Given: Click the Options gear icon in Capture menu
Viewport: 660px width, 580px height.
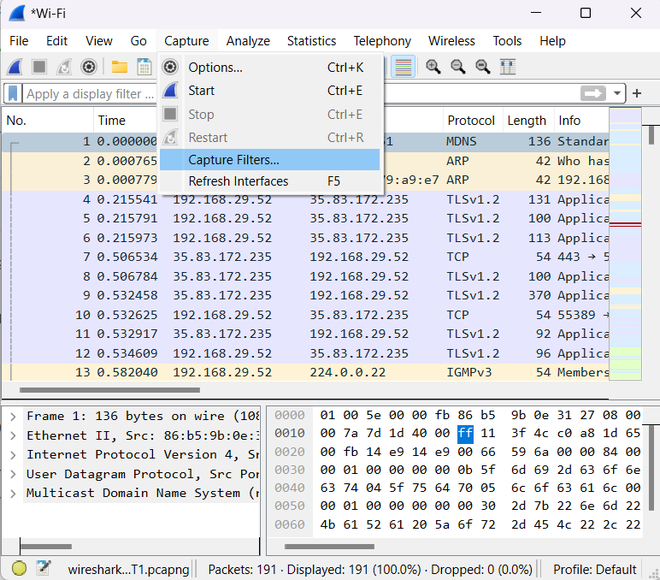Looking at the screenshot, I should pos(170,67).
